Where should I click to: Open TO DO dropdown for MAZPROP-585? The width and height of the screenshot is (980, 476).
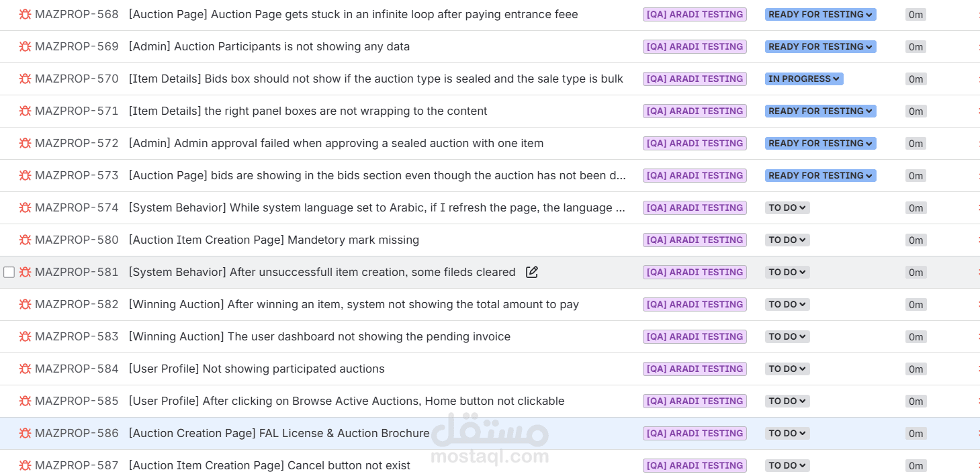tap(787, 401)
